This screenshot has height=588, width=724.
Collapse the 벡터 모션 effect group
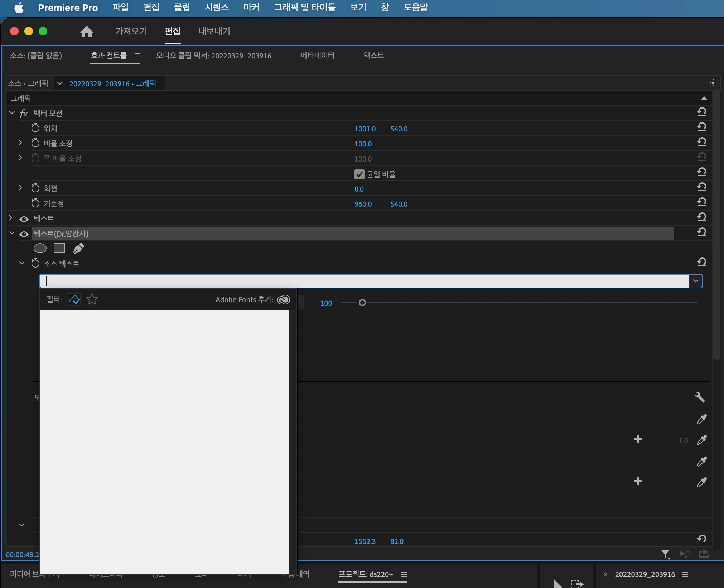(x=12, y=113)
